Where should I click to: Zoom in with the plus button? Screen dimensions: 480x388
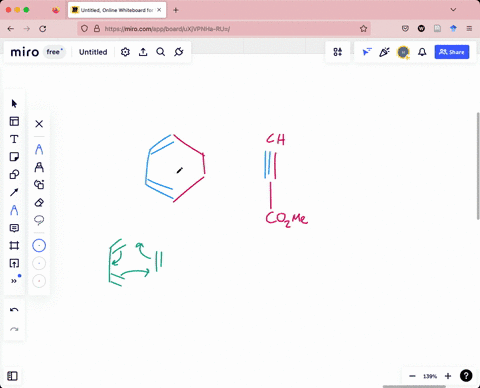(x=448, y=376)
